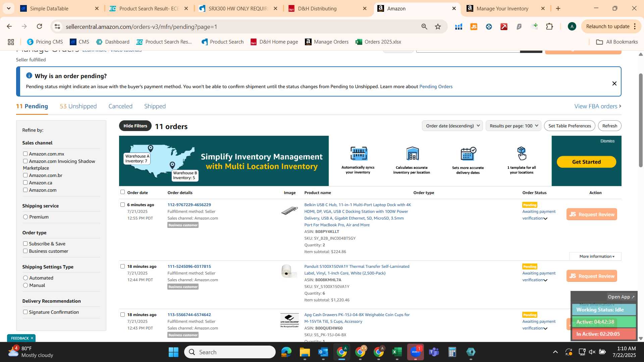Check Amazon.com.mx sales channel filter
Image resolution: width=644 pixels, height=362 pixels.
(x=25, y=154)
